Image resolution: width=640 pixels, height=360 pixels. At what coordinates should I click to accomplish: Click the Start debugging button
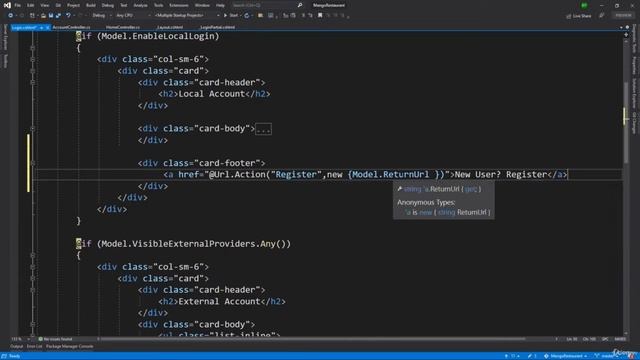231,16
